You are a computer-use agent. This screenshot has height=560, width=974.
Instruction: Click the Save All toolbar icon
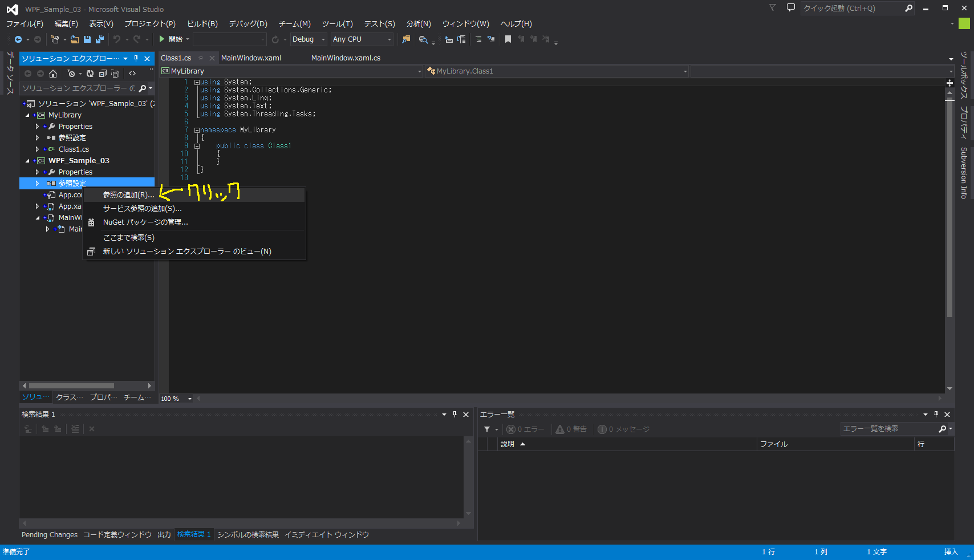100,39
